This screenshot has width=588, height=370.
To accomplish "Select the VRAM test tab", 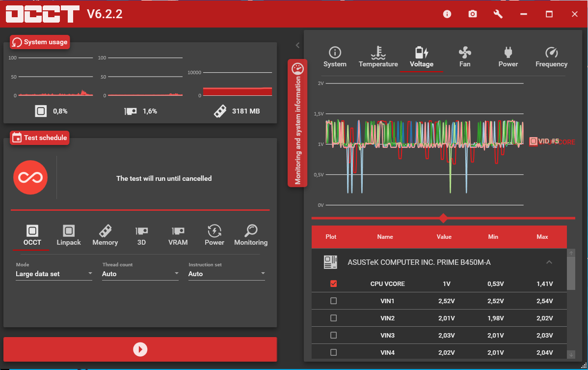I will [x=178, y=236].
